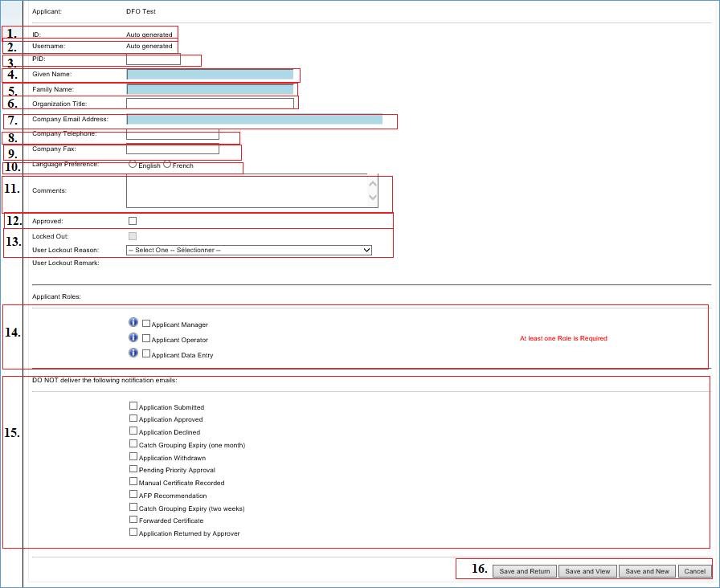Check Manual Certificate Recorded notification
This screenshot has width=720, height=588.
tap(133, 481)
